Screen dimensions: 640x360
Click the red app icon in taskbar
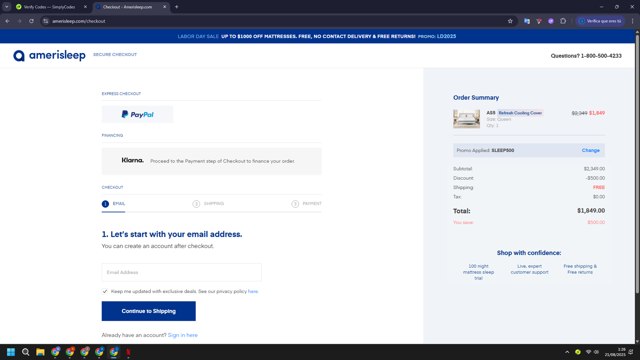click(x=128, y=352)
